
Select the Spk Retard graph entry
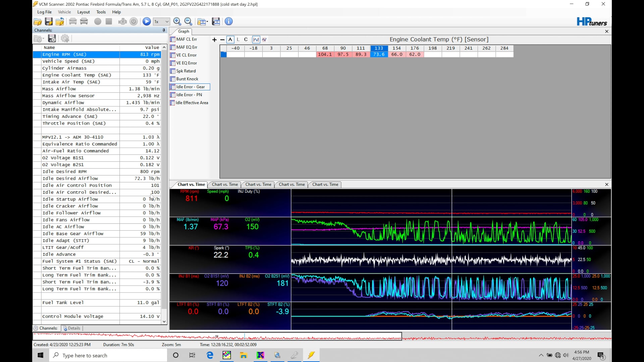point(186,71)
